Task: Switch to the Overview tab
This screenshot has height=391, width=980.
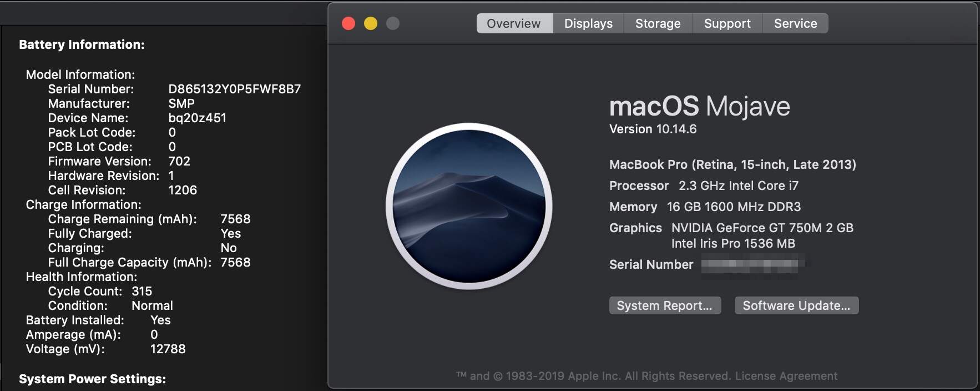Action: click(x=514, y=23)
